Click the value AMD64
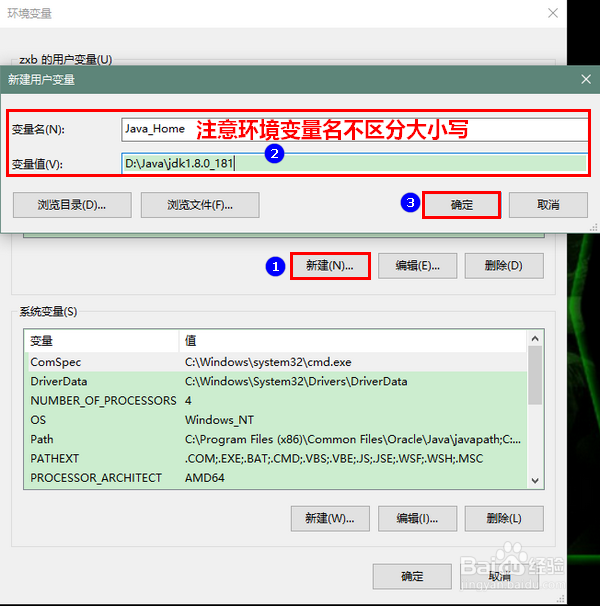Screen dimensions: 600x606 pyautogui.click(x=205, y=478)
